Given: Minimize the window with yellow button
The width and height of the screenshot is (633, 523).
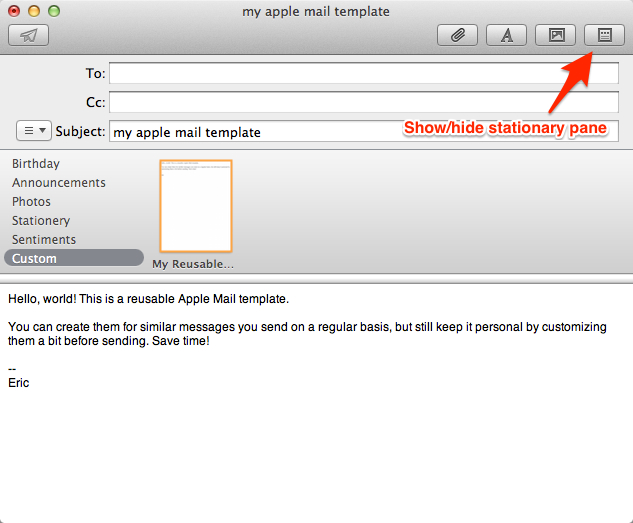Looking at the screenshot, I should pyautogui.click(x=34, y=11).
